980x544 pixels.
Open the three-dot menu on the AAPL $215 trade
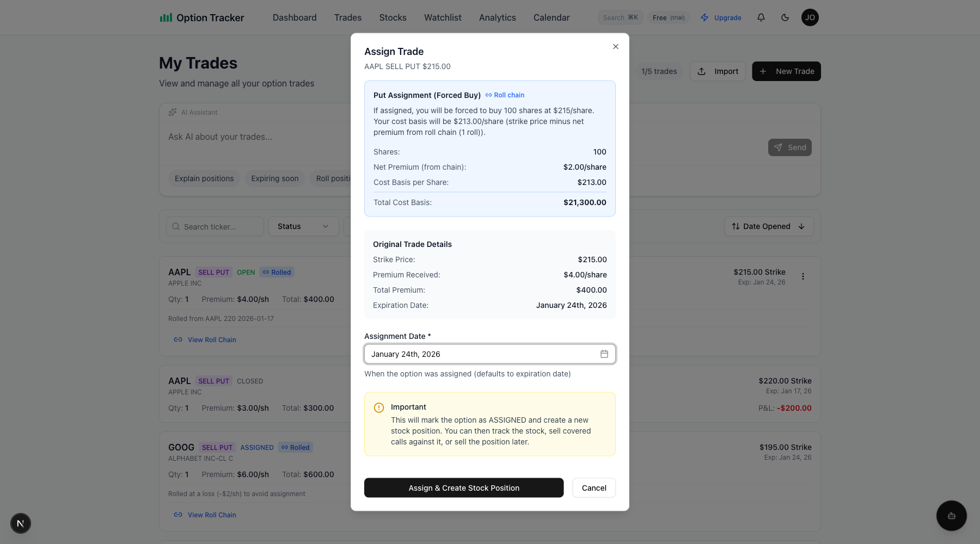pos(803,276)
